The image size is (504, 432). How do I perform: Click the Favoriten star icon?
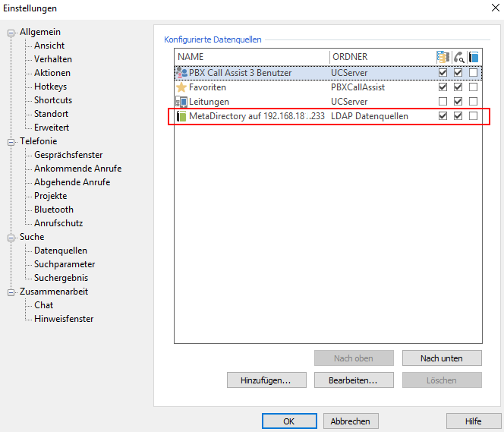[x=181, y=87]
